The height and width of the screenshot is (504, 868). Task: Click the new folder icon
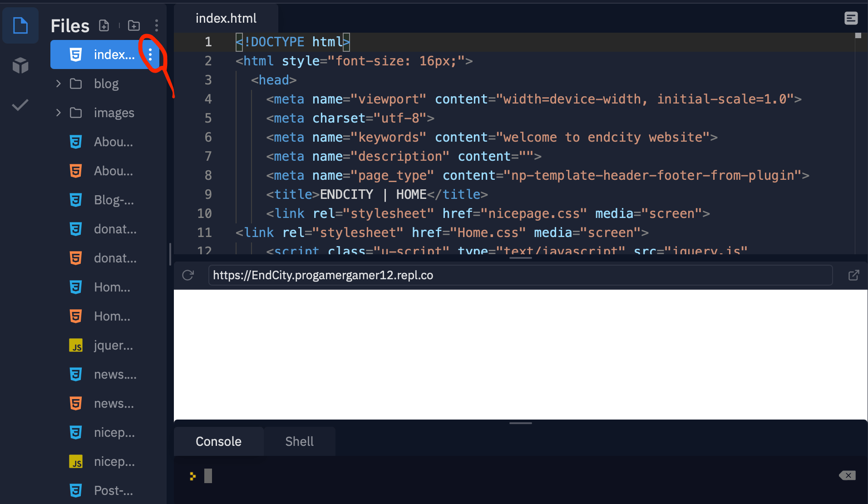tap(134, 25)
